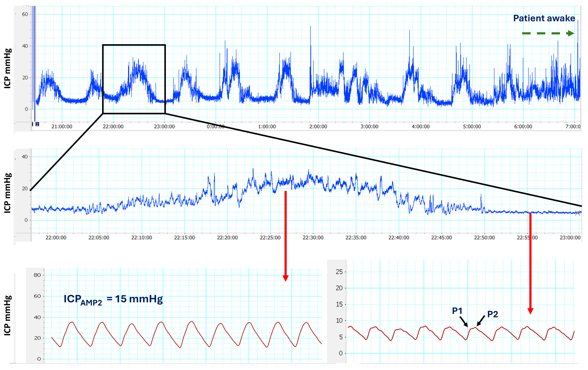Screen dimensions: 588x370
Task: Click the cursor marker numbered 2
Action: tap(37, 124)
